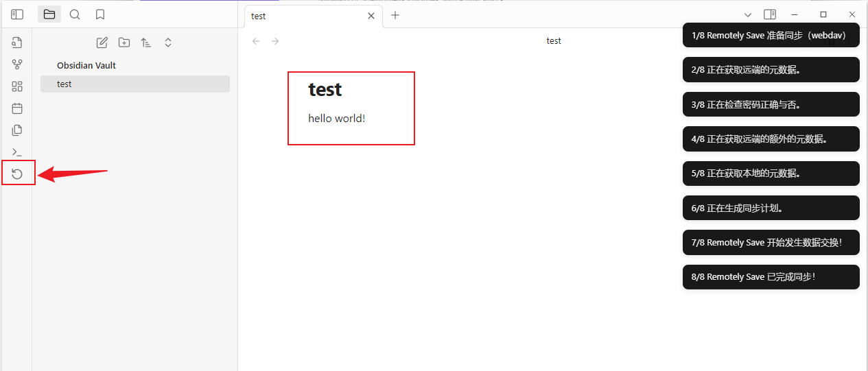The height and width of the screenshot is (371, 868).
Task: Close the test tab
Action: coord(371,16)
